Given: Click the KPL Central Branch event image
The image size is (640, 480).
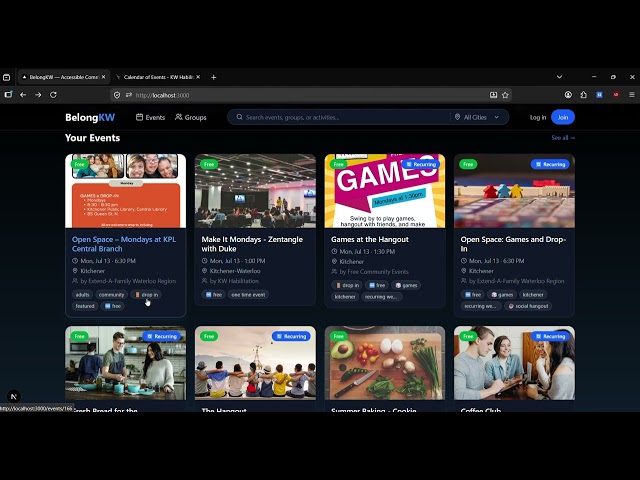Looking at the screenshot, I should tap(125, 191).
